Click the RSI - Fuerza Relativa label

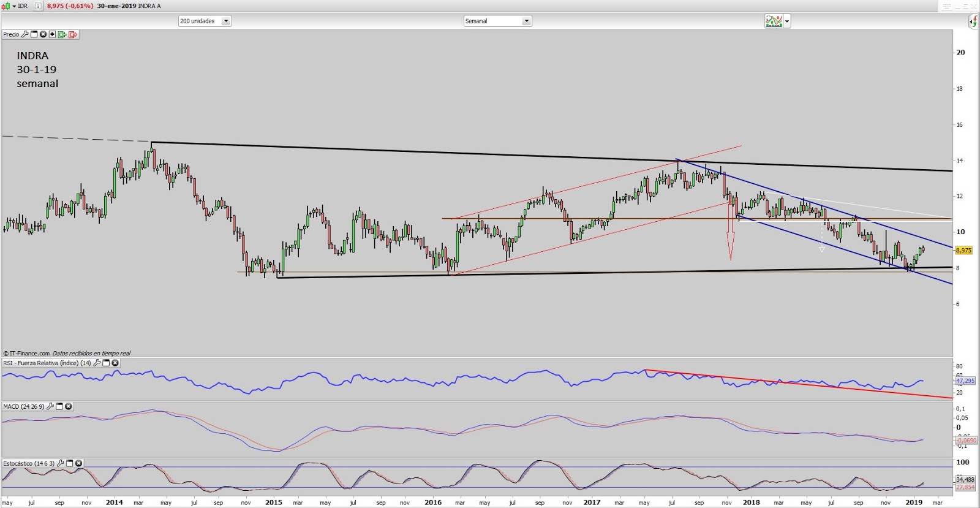coord(47,363)
